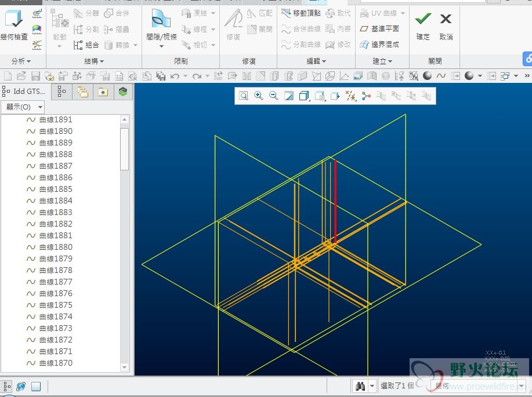The height and width of the screenshot is (397, 532).
Task: Click datum display filters icon
Action: tap(350, 96)
